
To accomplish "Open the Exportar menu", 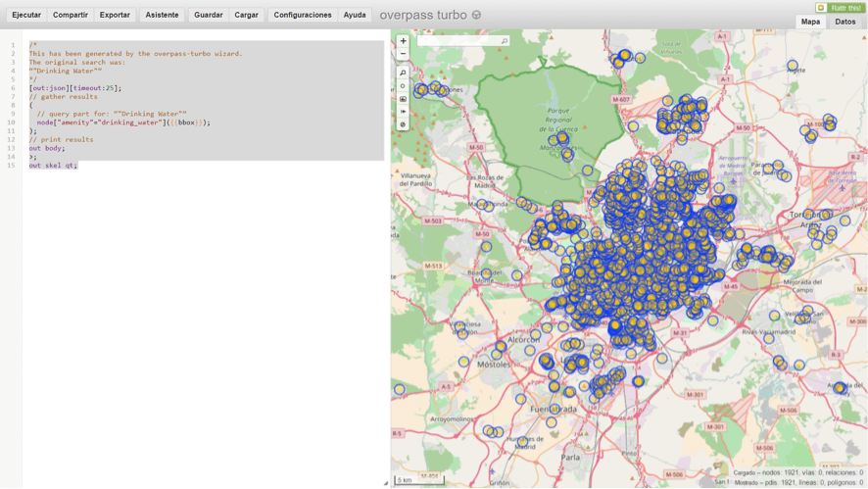I will [x=115, y=15].
